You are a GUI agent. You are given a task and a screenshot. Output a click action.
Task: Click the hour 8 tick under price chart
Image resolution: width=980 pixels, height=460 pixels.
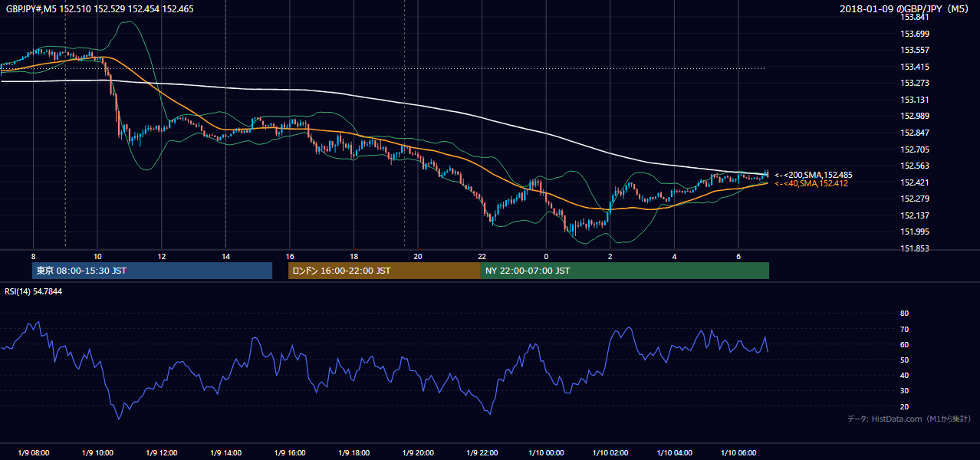33,256
